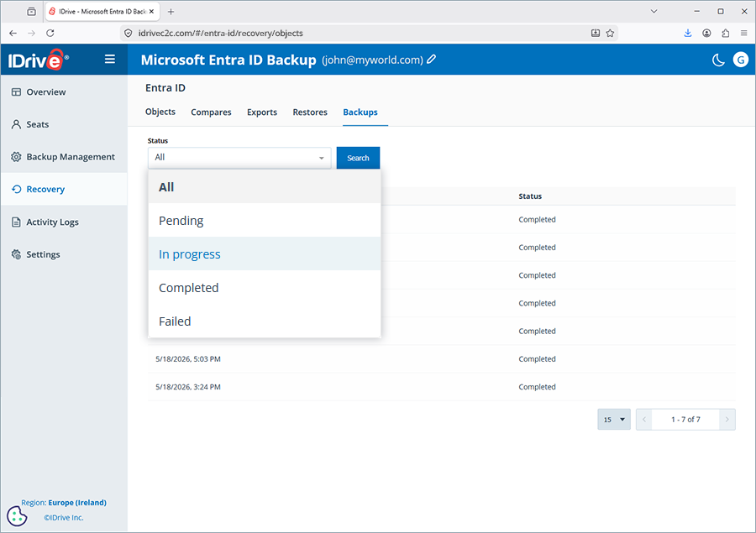
Task: Click the Entra ID heading
Action: pyautogui.click(x=165, y=87)
